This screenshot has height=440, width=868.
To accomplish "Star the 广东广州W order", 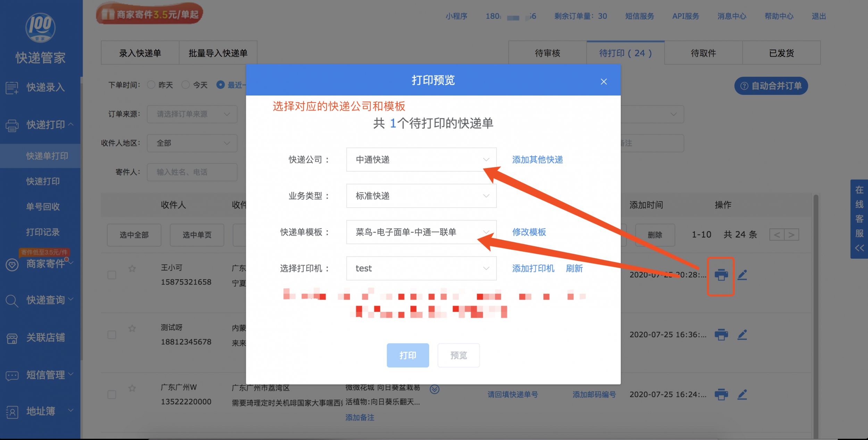I will click(x=132, y=388).
